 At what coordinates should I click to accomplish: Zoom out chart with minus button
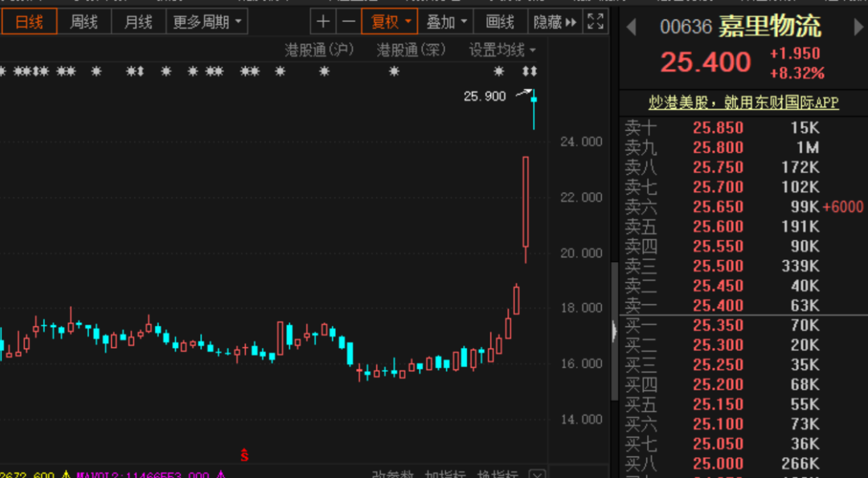coord(349,22)
